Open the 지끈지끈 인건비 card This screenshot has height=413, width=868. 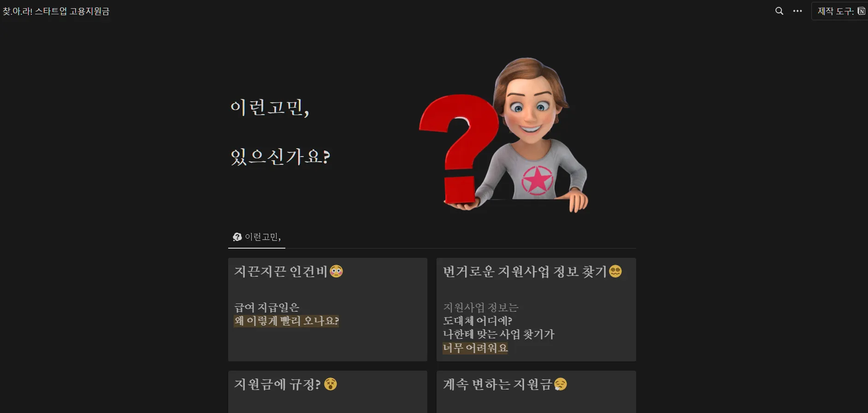click(x=328, y=309)
